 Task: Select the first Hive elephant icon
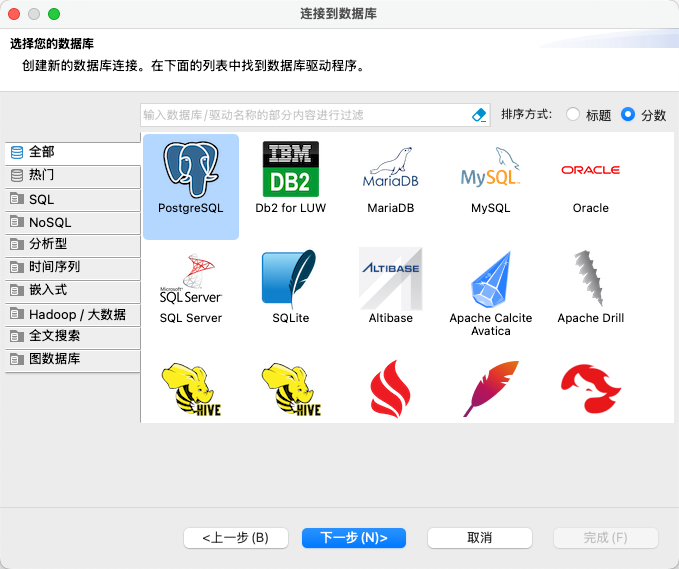[x=191, y=390]
